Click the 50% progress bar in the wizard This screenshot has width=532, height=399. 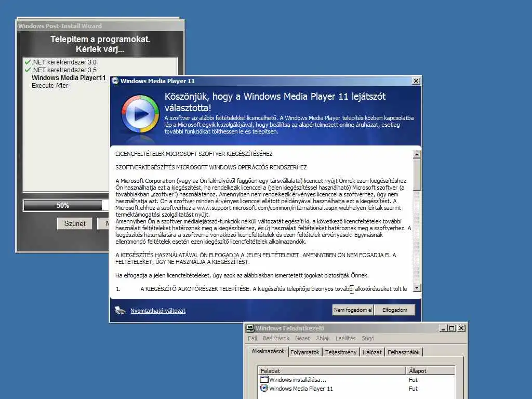click(x=66, y=205)
